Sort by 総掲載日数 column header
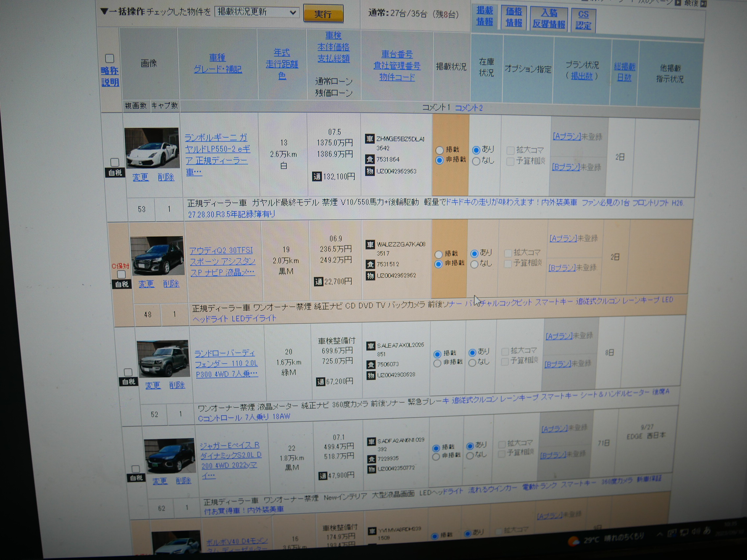The height and width of the screenshot is (560, 747). click(624, 72)
